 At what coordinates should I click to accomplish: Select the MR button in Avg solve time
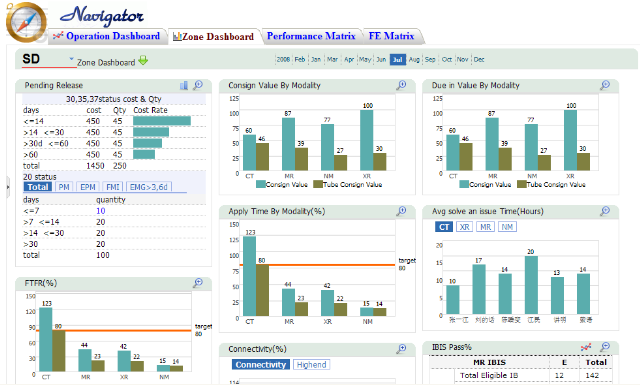(485, 227)
